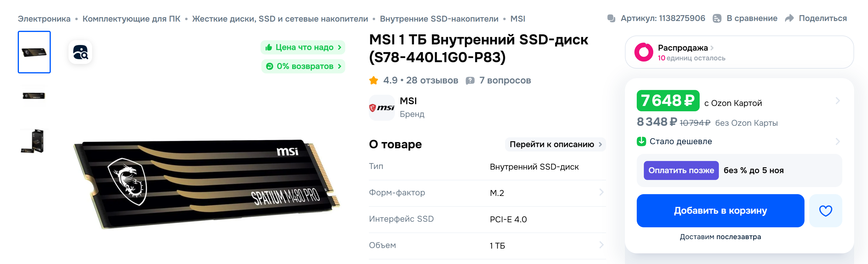Go to Внутренние SSD-накопители breadcrumb
868x264 pixels.
click(439, 19)
